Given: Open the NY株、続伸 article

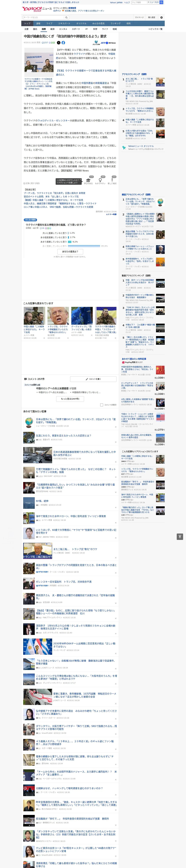Looking at the screenshot, I should [x=42, y=501].
